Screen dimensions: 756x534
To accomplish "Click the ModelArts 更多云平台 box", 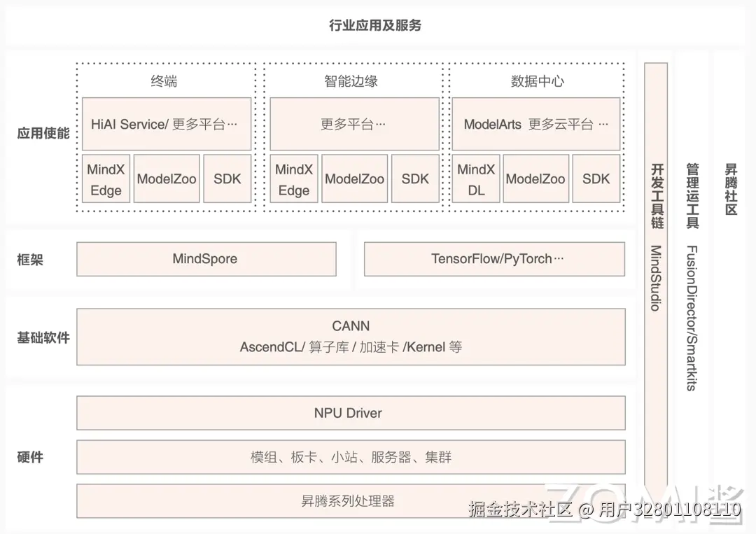I will coord(536,125).
